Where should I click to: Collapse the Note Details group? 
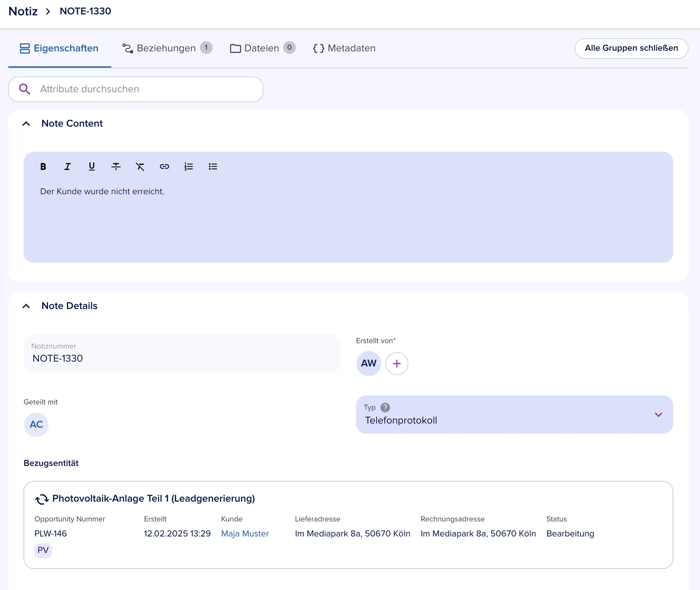26,306
